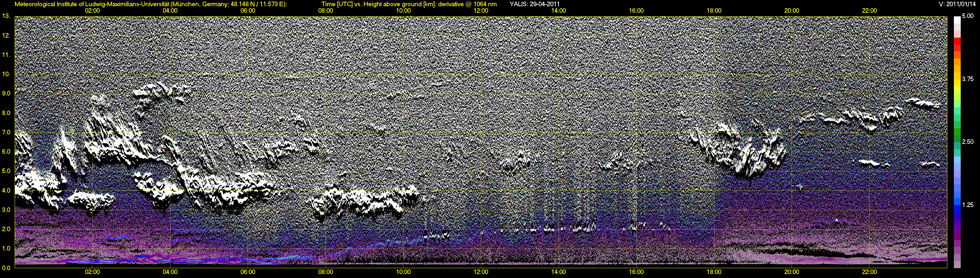Click the '3.0' height axis label
This screenshot has width=980, height=278.
(6, 210)
